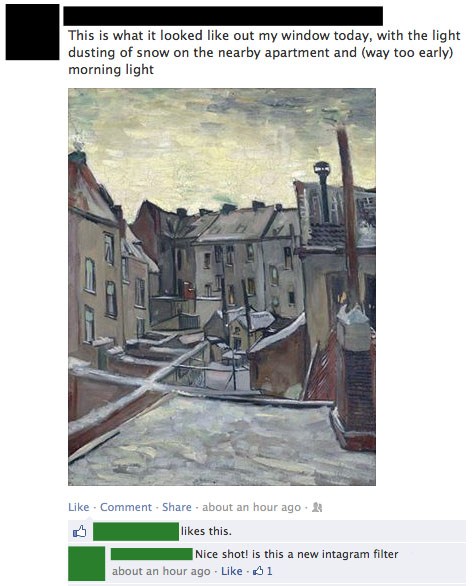Click the post caption about light dusting of snow
The height and width of the screenshot is (586, 472).
(x=264, y=52)
